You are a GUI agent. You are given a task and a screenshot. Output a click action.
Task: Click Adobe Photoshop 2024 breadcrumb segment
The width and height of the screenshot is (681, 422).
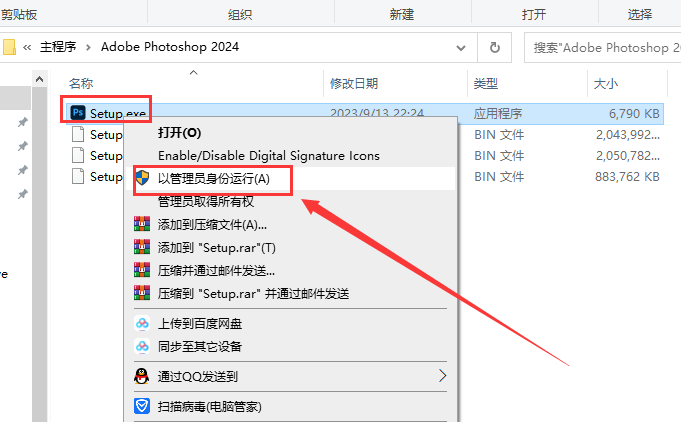pyautogui.click(x=170, y=46)
